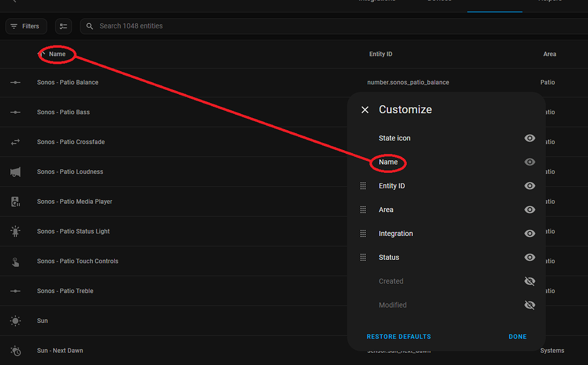
Task: Click the loudspeaker icon for Sonos - Patio Loudness
Action: pyautogui.click(x=15, y=171)
